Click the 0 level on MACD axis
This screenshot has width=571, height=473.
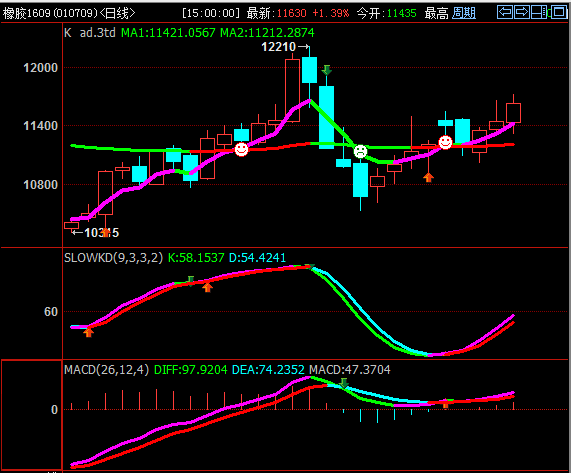(x=54, y=410)
